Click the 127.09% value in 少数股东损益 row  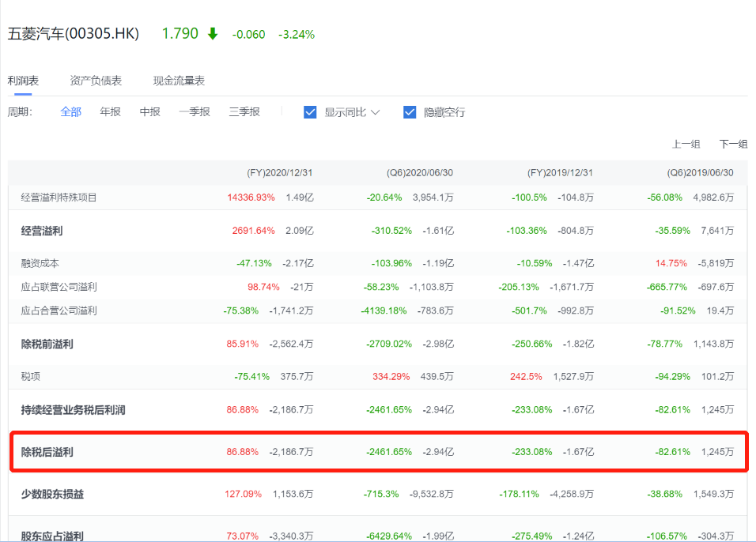click(x=243, y=495)
